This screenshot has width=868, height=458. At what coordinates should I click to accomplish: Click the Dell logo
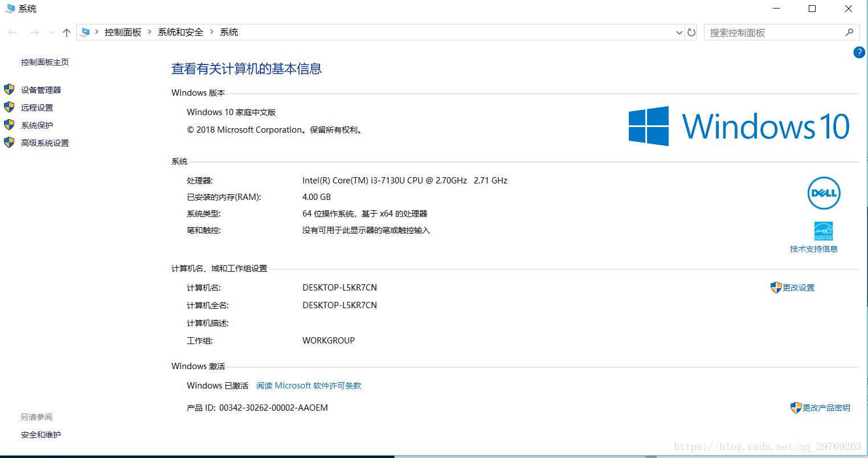(x=824, y=193)
